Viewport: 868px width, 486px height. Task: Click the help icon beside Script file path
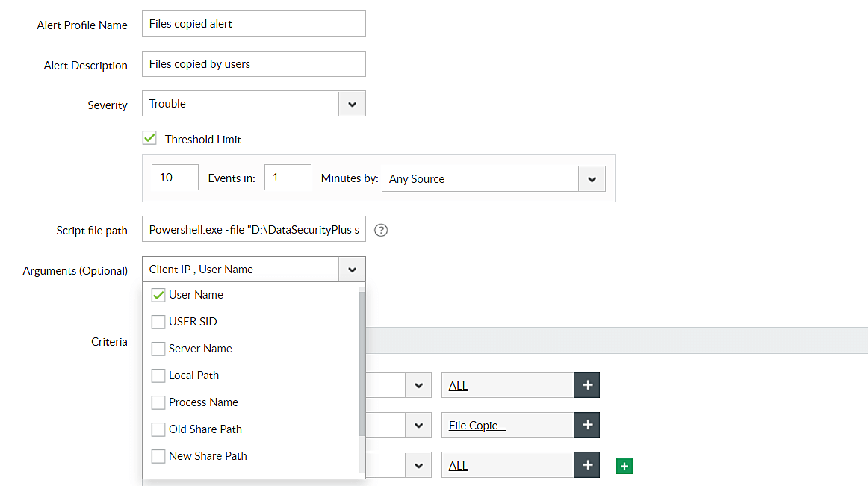[381, 230]
